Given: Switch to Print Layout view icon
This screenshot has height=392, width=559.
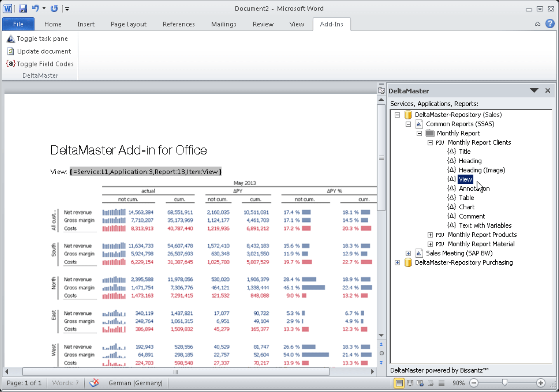Looking at the screenshot, I should coord(399,383).
